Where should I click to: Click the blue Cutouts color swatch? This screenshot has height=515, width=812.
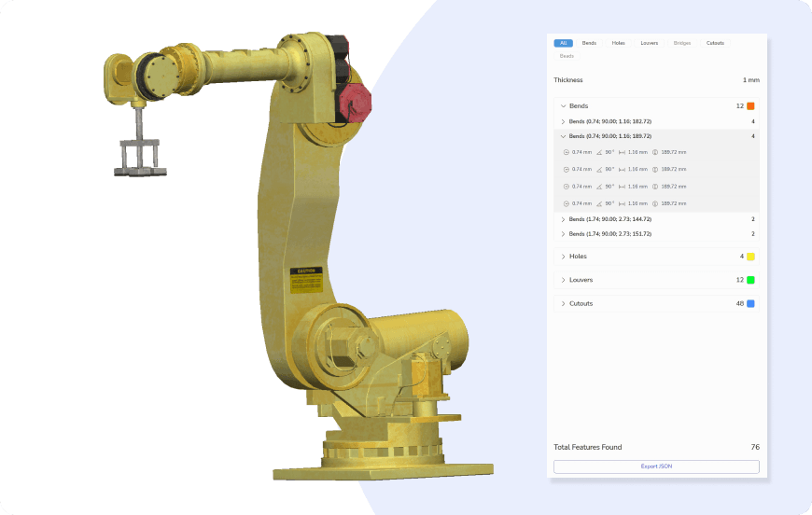(750, 304)
